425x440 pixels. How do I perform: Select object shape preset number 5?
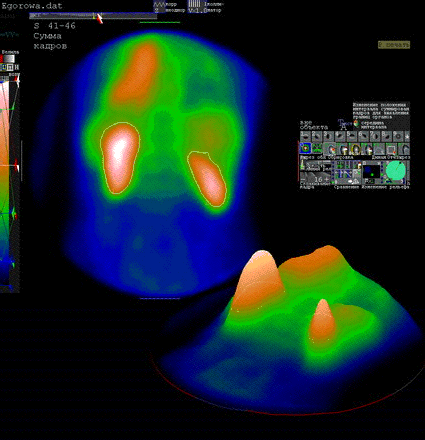tap(352, 136)
